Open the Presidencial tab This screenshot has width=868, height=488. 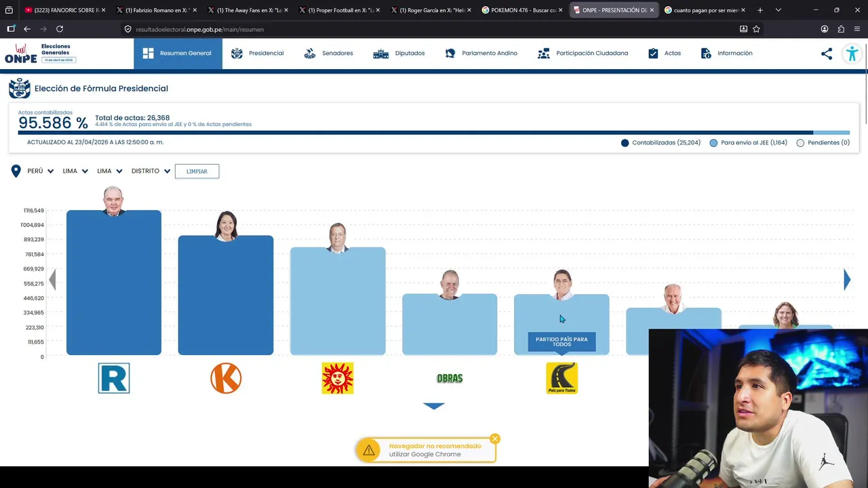click(x=258, y=53)
